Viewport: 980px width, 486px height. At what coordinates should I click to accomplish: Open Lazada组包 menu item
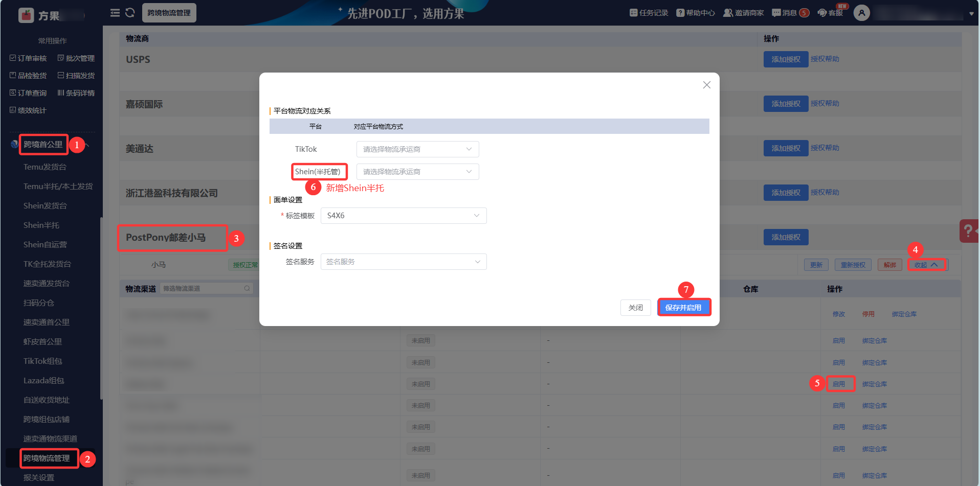(x=44, y=381)
